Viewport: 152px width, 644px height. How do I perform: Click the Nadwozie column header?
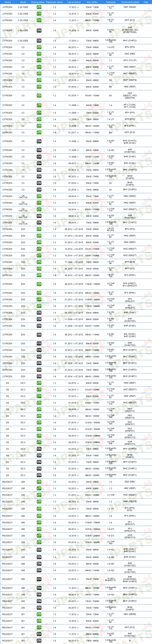click(111, 2)
